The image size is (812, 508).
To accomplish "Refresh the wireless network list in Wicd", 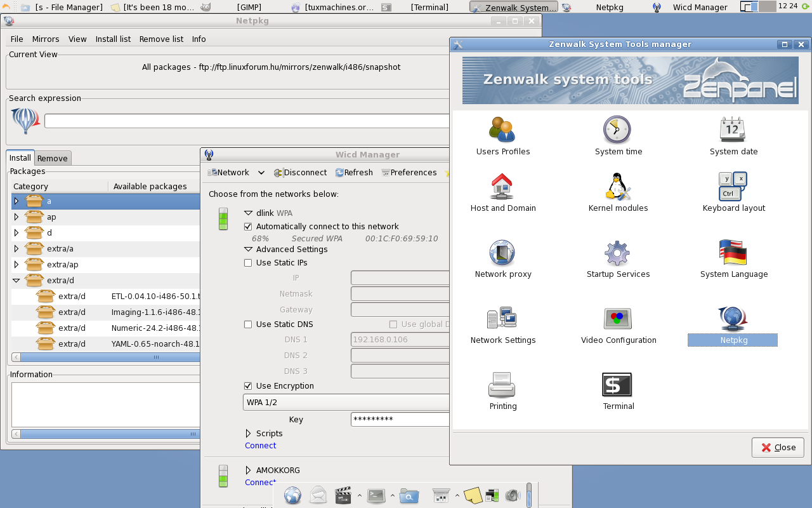I will point(354,173).
